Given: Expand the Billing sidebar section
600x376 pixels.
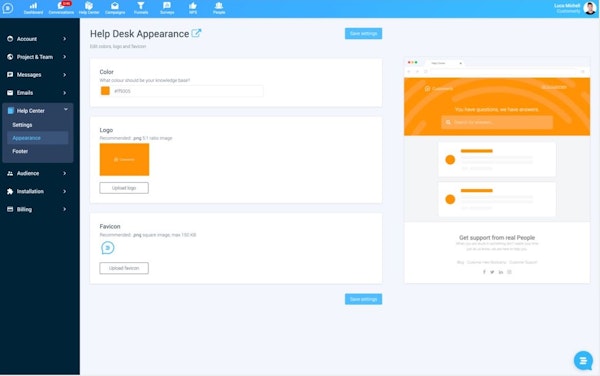Looking at the screenshot, I should pyautogui.click(x=37, y=209).
